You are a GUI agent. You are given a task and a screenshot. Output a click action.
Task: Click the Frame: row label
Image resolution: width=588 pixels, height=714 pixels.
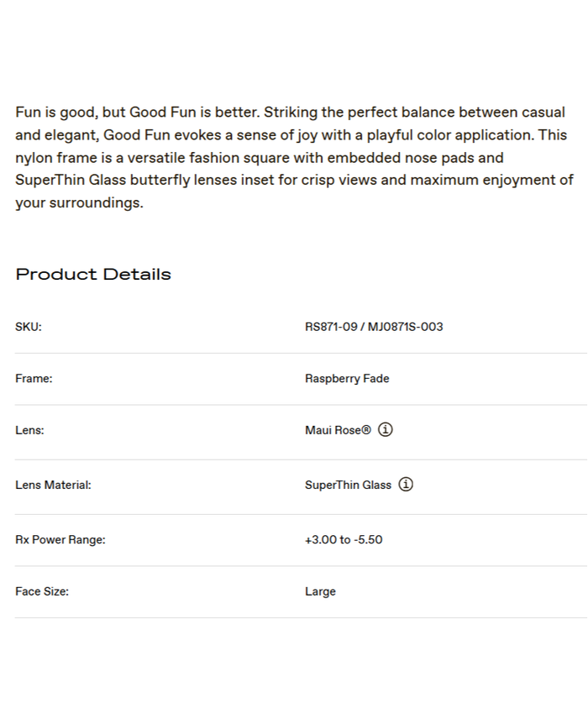[x=34, y=379]
